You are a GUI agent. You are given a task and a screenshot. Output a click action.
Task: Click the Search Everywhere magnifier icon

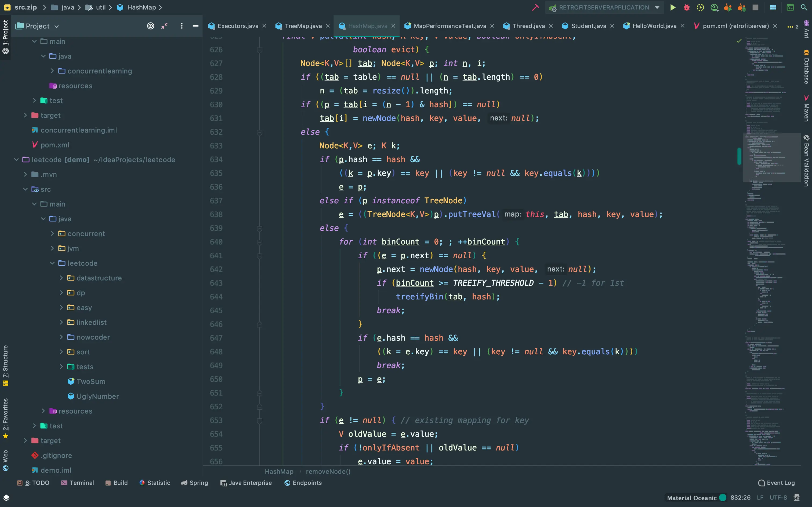tap(804, 8)
